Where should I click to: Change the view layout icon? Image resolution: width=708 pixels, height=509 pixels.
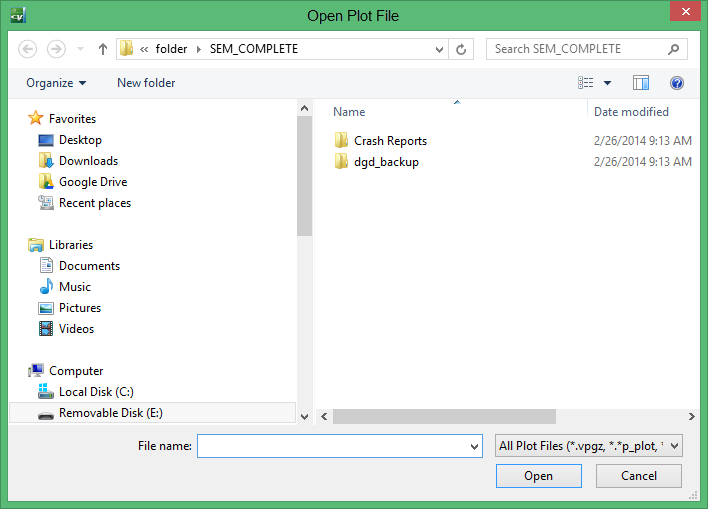pyautogui.click(x=586, y=83)
